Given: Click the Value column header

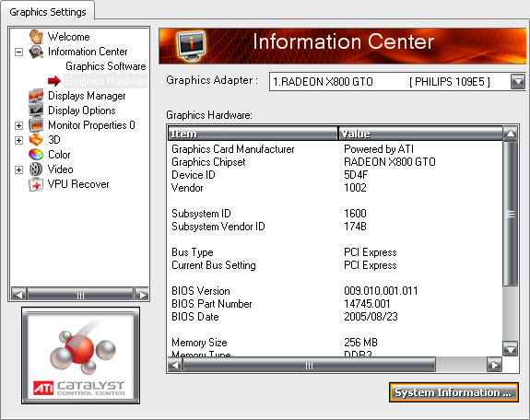Looking at the screenshot, I should [x=420, y=134].
